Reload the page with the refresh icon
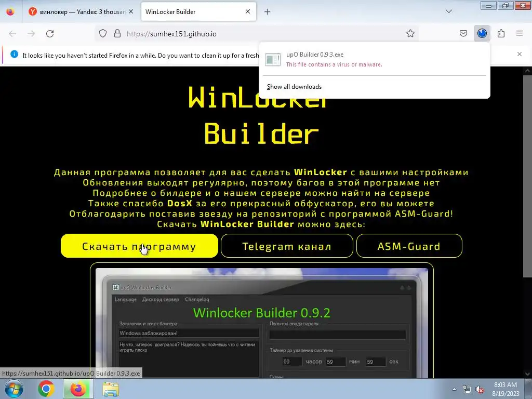 point(50,34)
